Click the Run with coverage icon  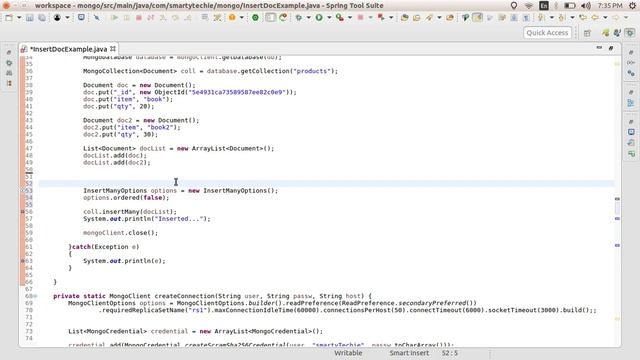tap(340, 18)
